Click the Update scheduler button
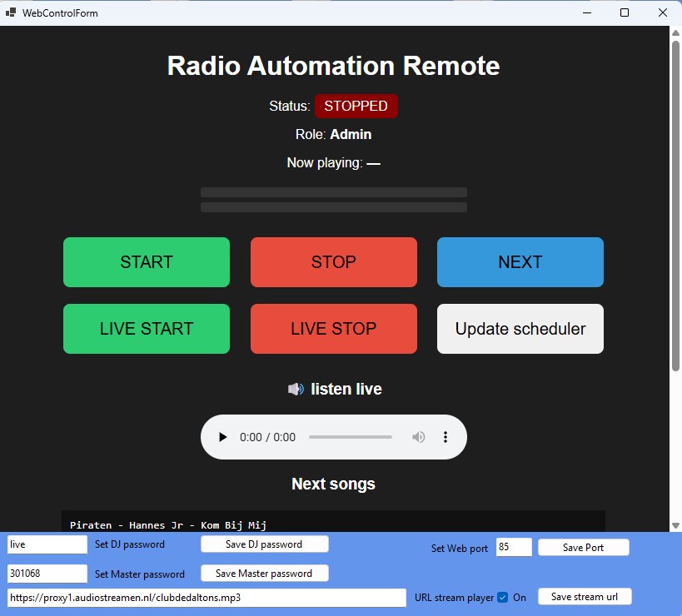Screen dimensions: 682x616 pyautogui.click(x=520, y=329)
